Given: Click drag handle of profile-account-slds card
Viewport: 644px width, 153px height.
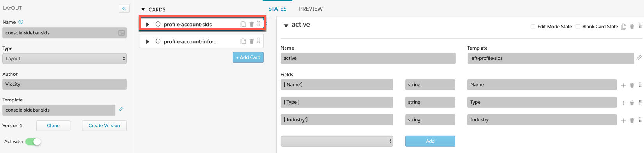Looking at the screenshot, I should click(x=258, y=24).
